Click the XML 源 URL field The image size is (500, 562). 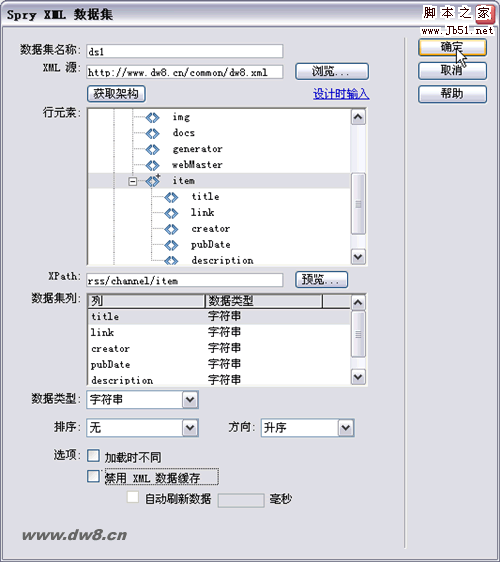185,72
